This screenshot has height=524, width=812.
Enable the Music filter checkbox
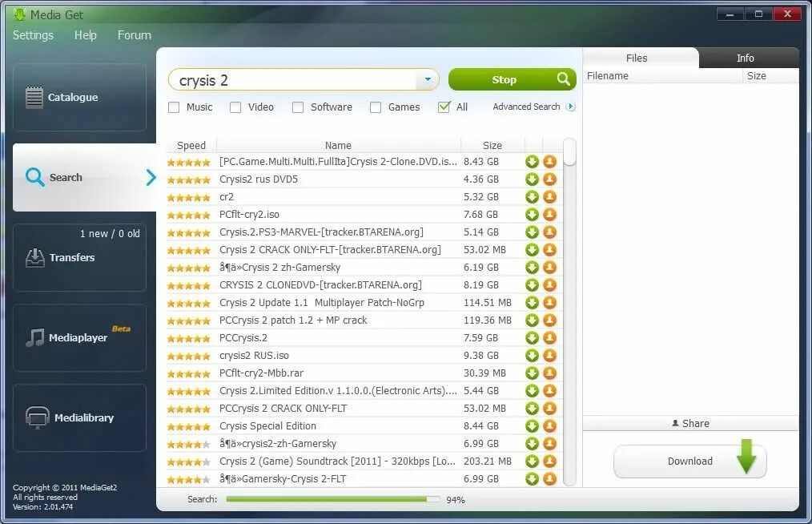[x=174, y=107]
